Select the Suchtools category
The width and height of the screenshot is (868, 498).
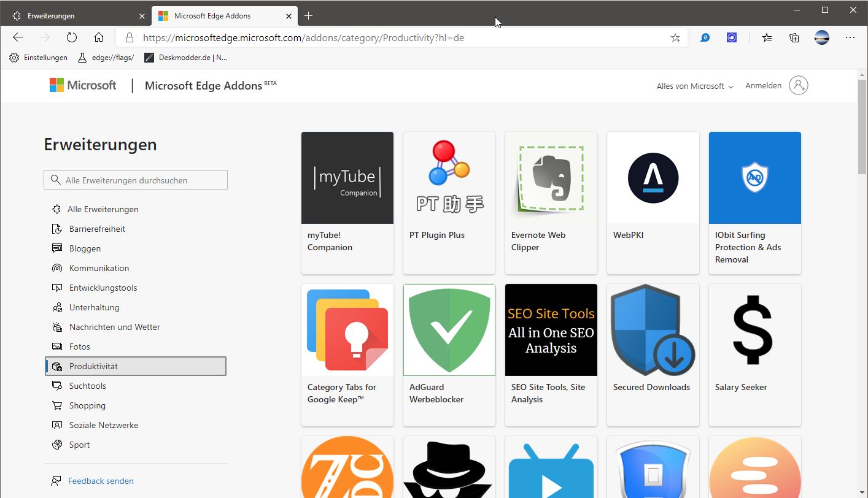tap(136, 386)
